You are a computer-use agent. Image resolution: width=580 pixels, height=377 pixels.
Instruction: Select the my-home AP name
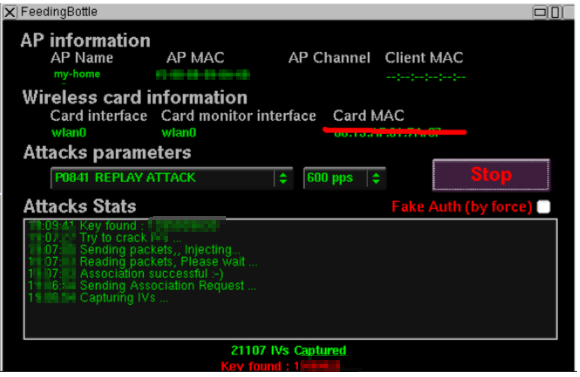77,74
